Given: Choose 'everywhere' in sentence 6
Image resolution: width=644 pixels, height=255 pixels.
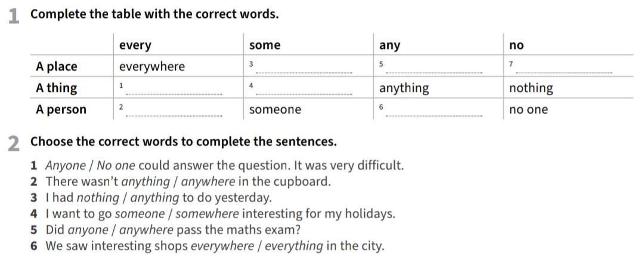Looking at the screenshot, I should tap(222, 246).
